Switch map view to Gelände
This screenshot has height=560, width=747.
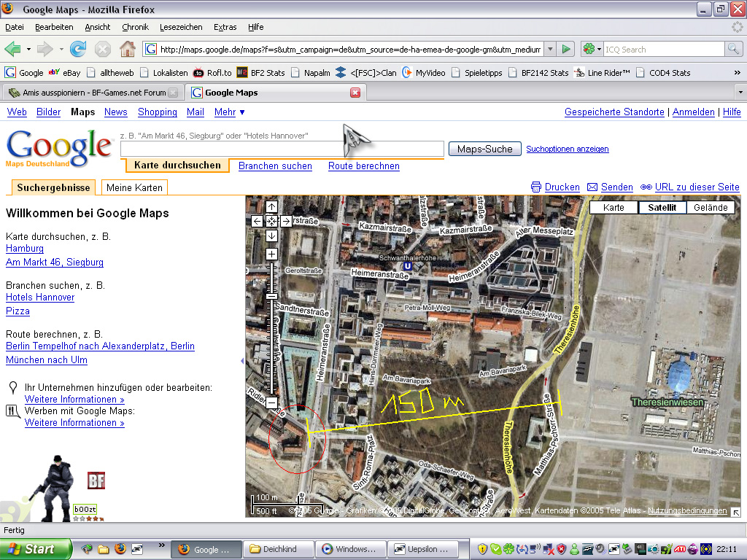(711, 208)
